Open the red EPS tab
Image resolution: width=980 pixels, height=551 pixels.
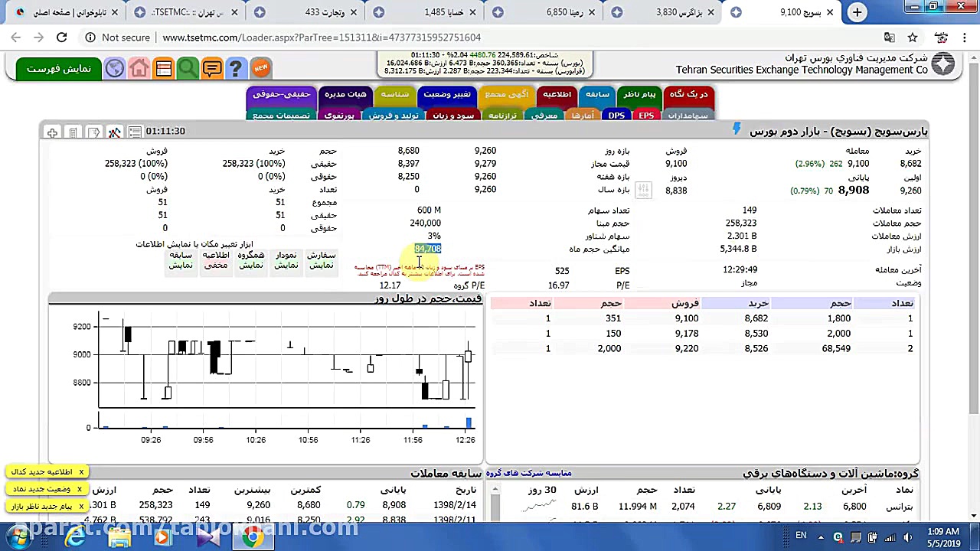point(646,116)
